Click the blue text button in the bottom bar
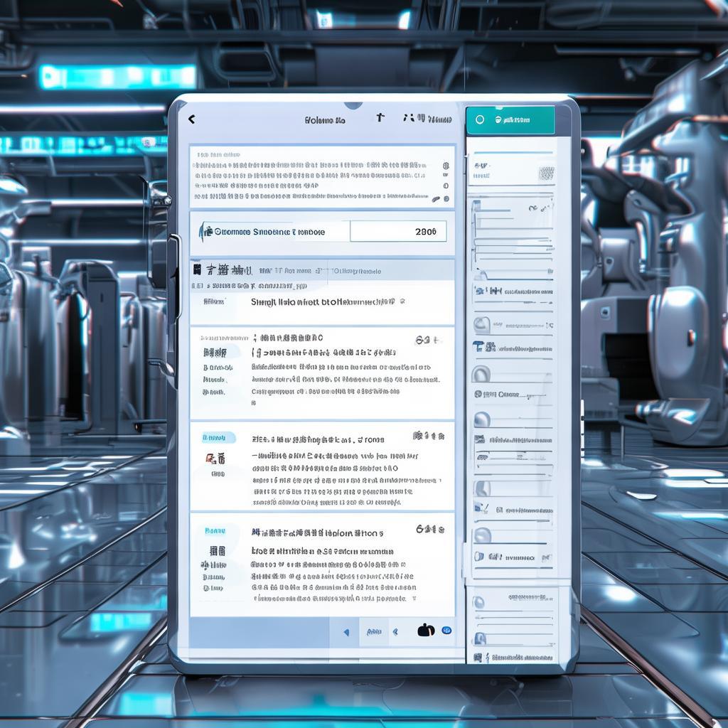 tap(374, 631)
